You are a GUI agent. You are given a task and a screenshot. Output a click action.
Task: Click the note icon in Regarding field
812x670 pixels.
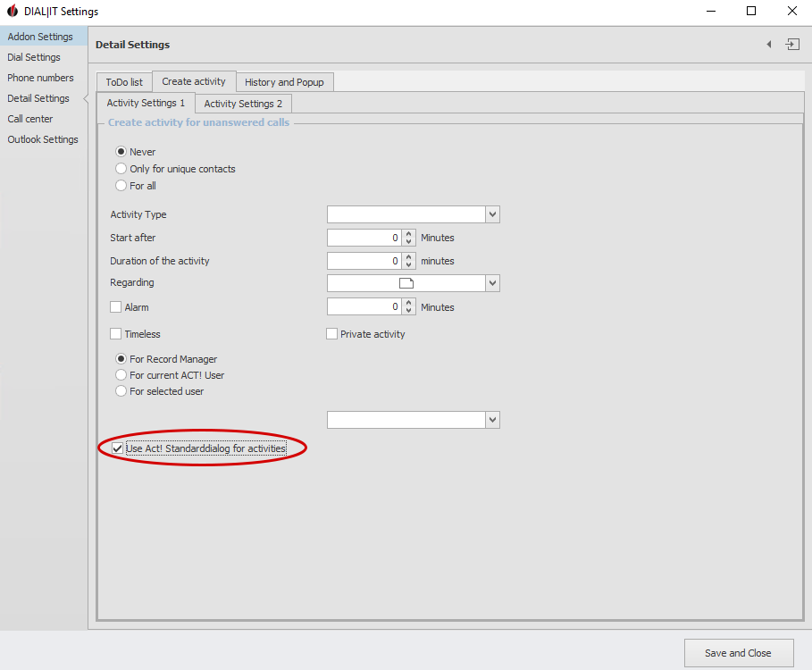[406, 283]
